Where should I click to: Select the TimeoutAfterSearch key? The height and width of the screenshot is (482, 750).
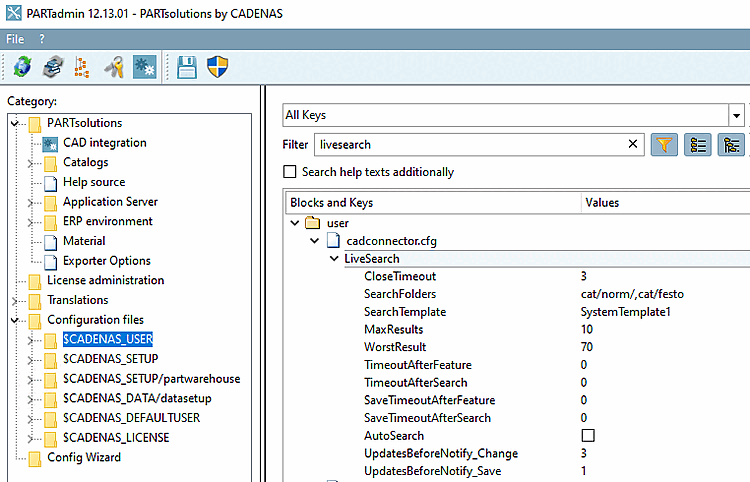point(416,383)
